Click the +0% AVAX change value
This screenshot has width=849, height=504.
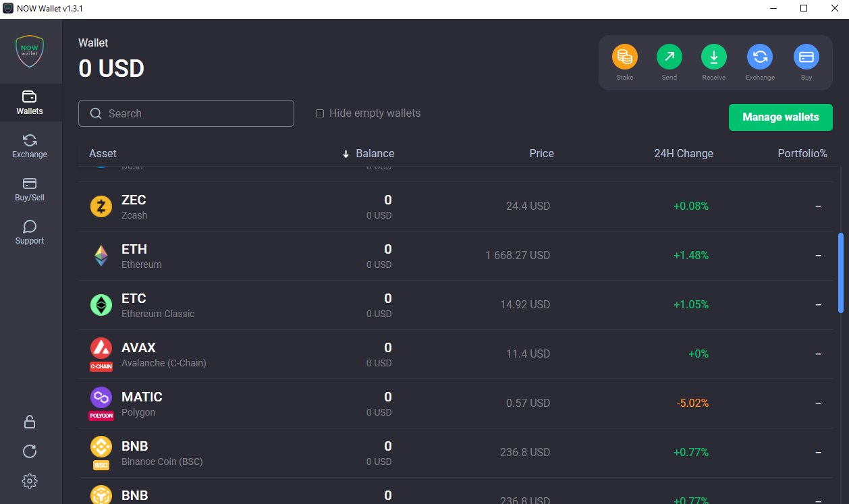[x=699, y=354]
